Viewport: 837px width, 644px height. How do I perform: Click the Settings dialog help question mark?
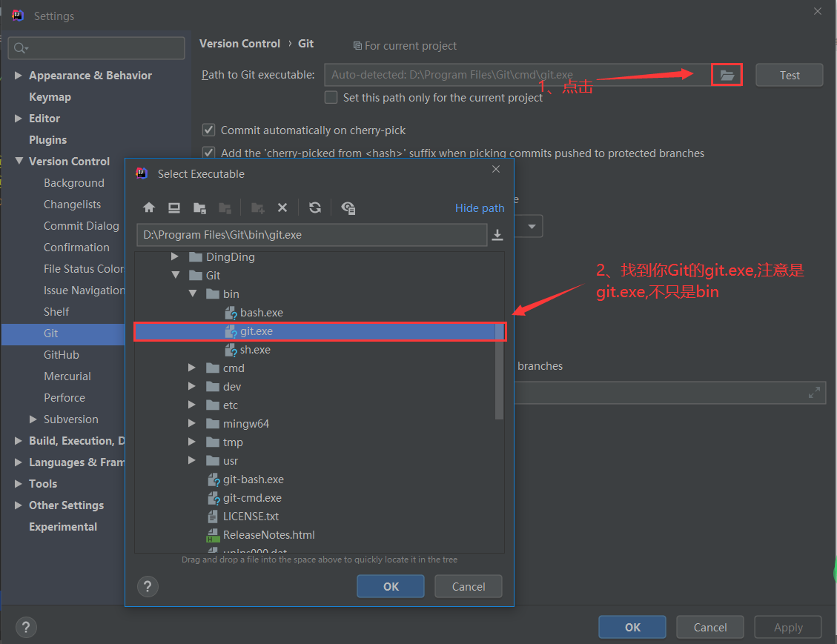pyautogui.click(x=26, y=628)
